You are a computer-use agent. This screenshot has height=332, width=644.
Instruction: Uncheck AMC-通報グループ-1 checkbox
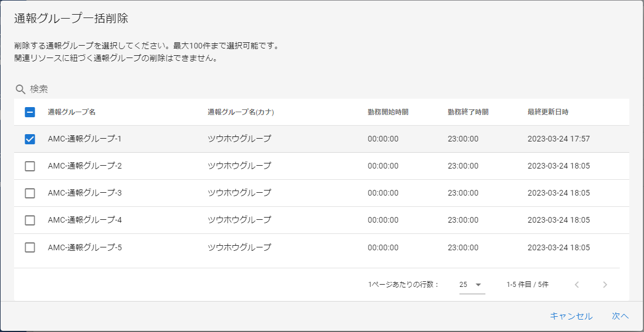(x=30, y=139)
